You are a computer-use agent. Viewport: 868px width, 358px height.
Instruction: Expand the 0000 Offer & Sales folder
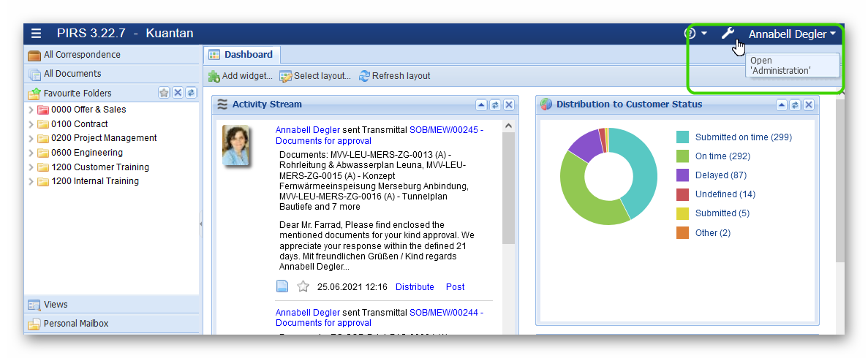click(31, 110)
